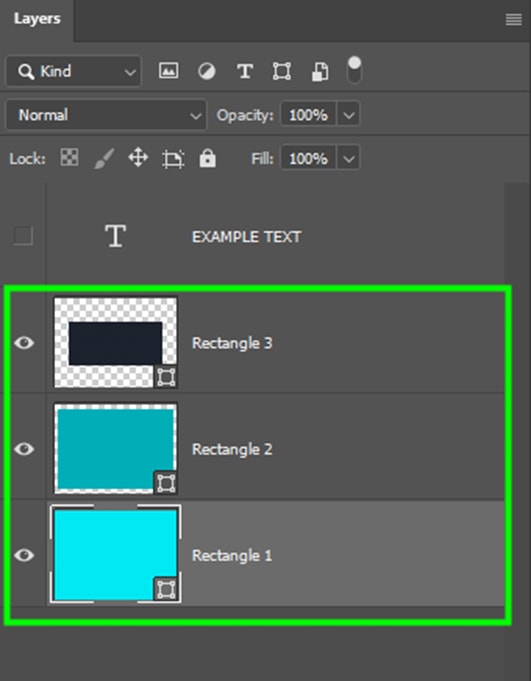Toggle layer filtering switch on/off

[354, 69]
